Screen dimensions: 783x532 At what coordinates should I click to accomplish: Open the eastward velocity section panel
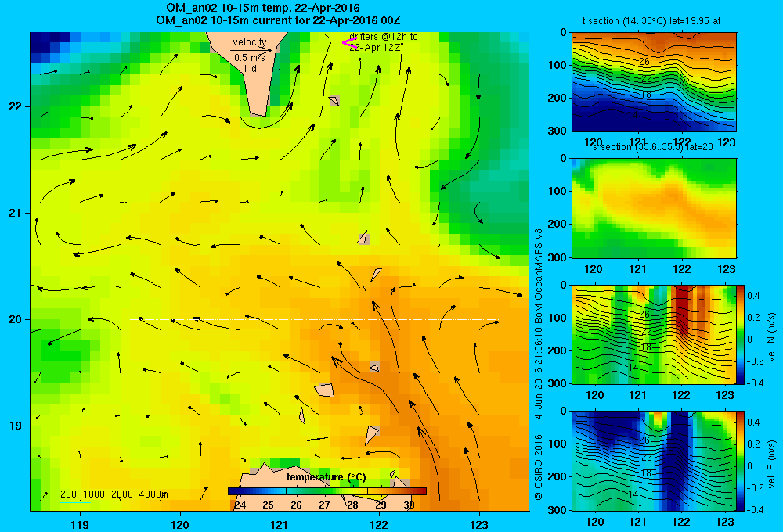(654, 461)
